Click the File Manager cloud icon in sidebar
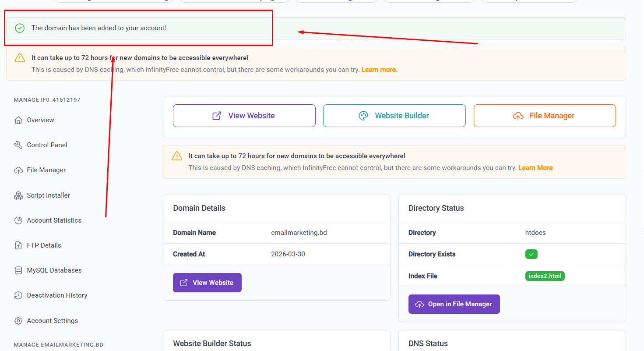 pos(18,170)
